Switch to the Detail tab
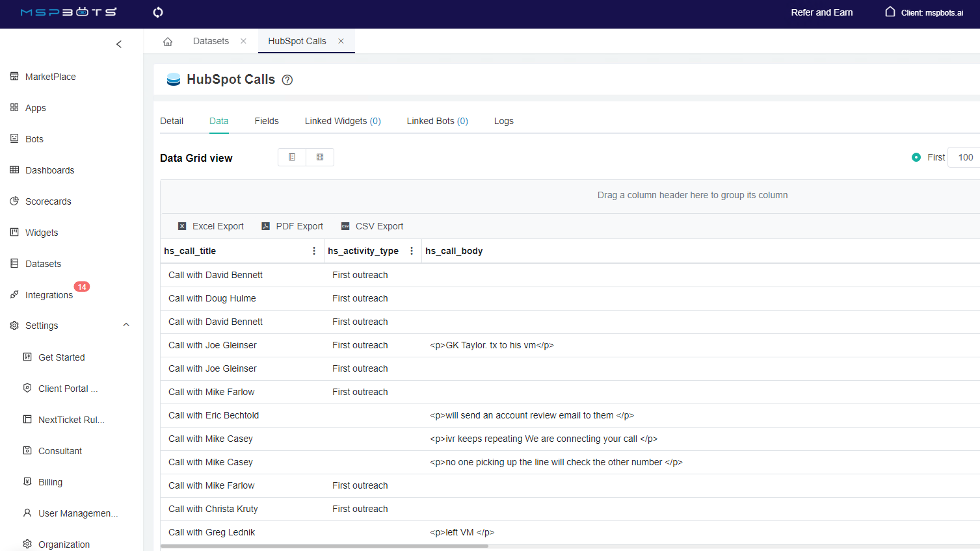This screenshot has height=551, width=980. [x=172, y=121]
